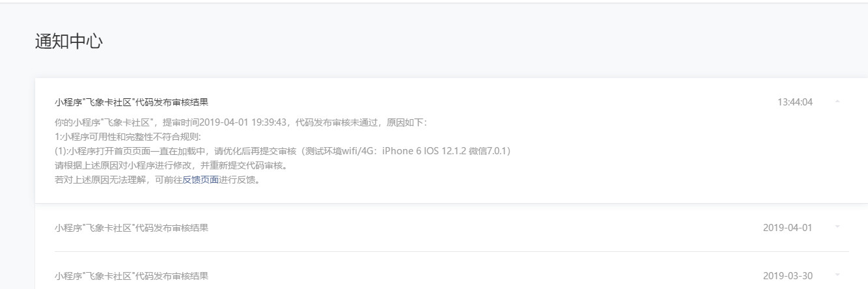868x289 pixels.
Task: Click the 2019-03-30 date label
Action: point(787,276)
